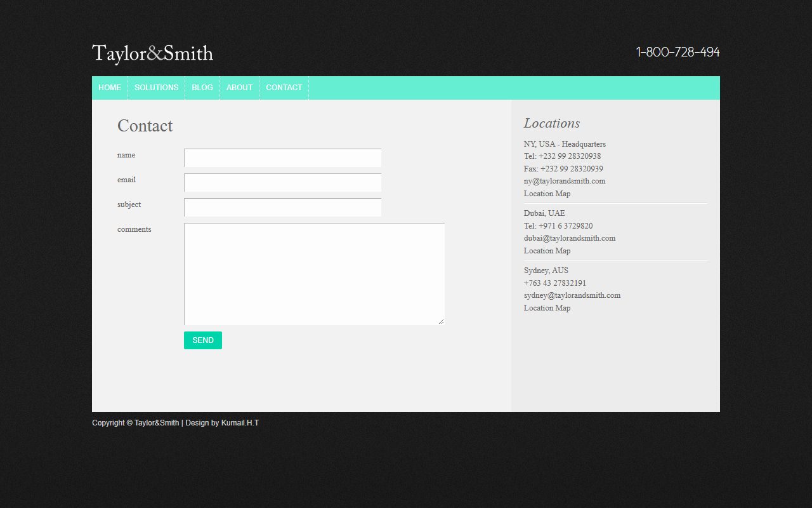The height and width of the screenshot is (508, 812).
Task: Click the Sydney number +763 43 27832191
Action: click(555, 283)
